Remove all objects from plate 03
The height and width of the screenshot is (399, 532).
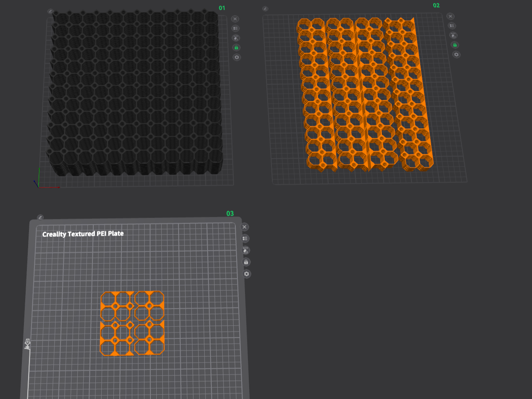pos(245,227)
